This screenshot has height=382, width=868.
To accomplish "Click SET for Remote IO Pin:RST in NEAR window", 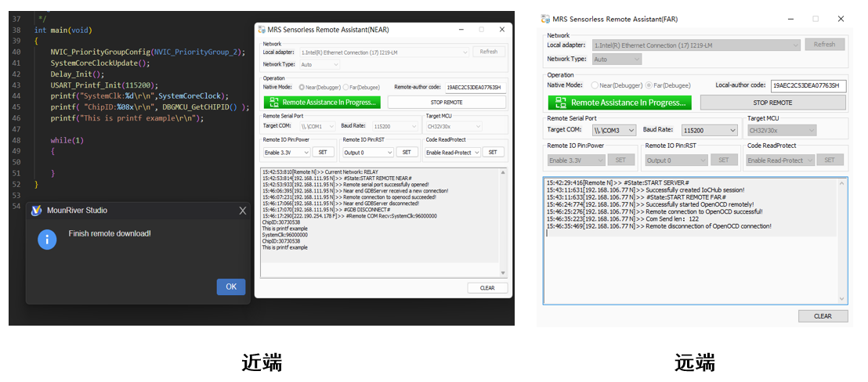I will (x=407, y=152).
